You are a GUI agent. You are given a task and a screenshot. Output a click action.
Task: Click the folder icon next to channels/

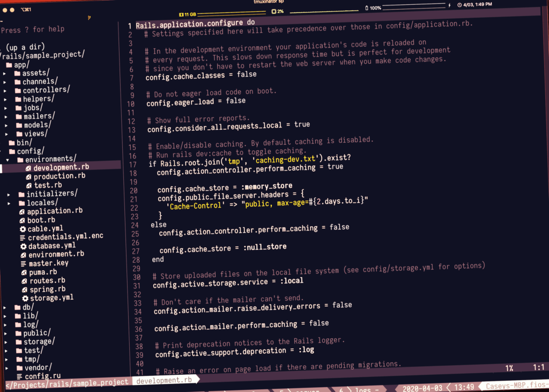[18, 82]
